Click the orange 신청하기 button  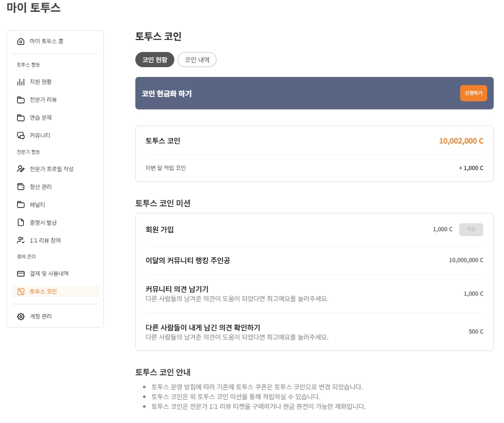tap(474, 93)
